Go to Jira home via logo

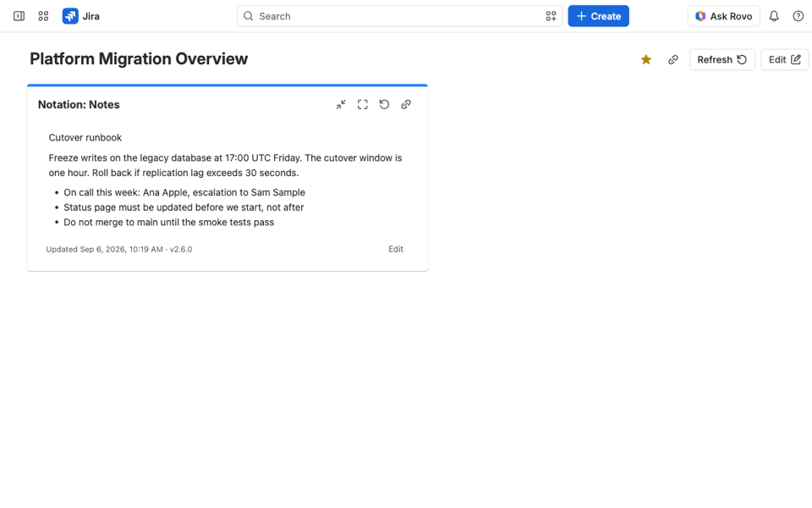[x=81, y=16]
